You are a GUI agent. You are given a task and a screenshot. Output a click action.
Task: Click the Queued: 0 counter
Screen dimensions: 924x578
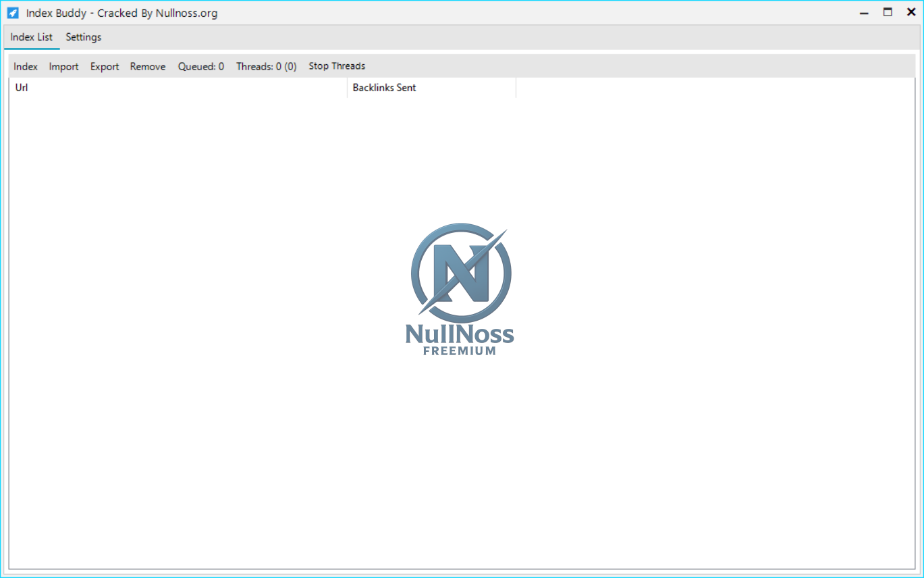point(200,65)
